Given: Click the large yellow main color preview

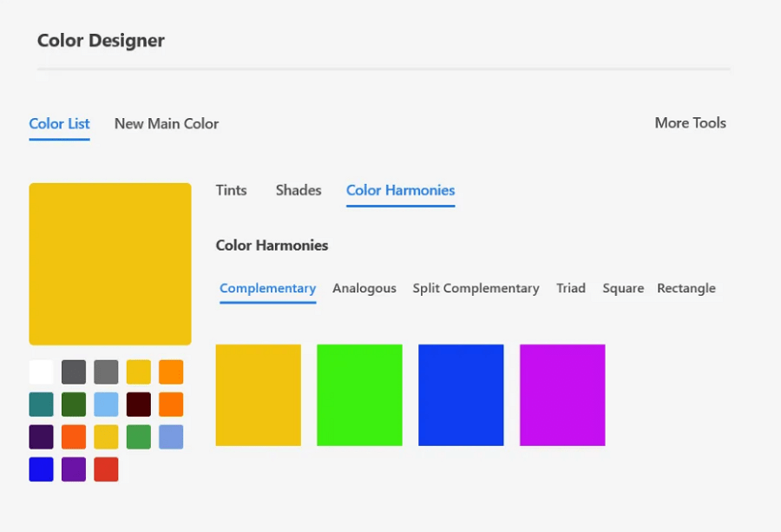Looking at the screenshot, I should [x=110, y=264].
